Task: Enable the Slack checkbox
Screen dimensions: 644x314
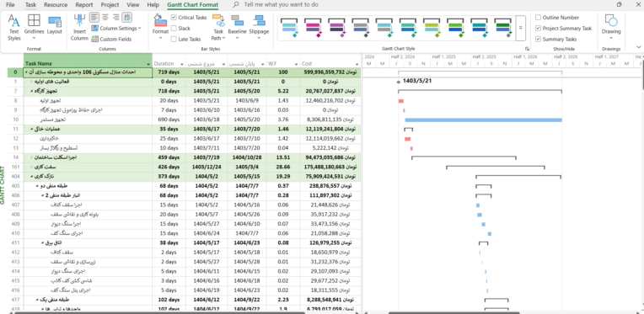Action: coord(174,29)
